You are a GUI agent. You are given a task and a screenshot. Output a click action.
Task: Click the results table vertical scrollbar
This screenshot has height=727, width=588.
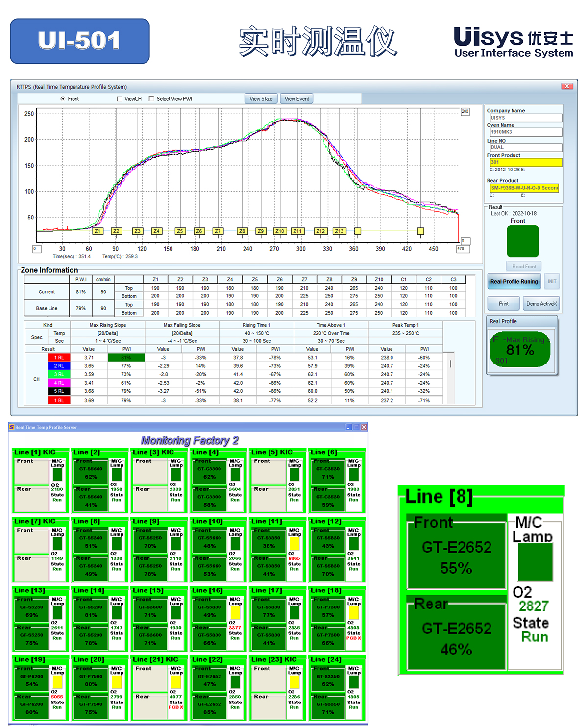pos(450,364)
